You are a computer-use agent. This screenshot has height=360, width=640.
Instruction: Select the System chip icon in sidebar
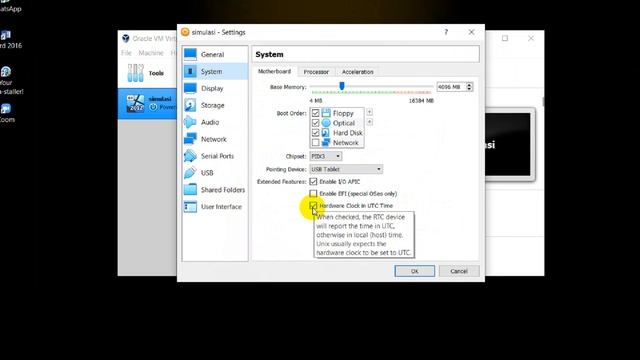[190, 71]
